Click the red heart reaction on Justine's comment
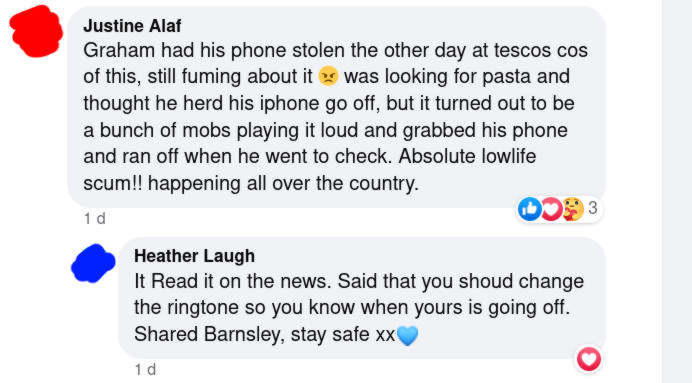This screenshot has height=383, width=692. click(x=551, y=209)
